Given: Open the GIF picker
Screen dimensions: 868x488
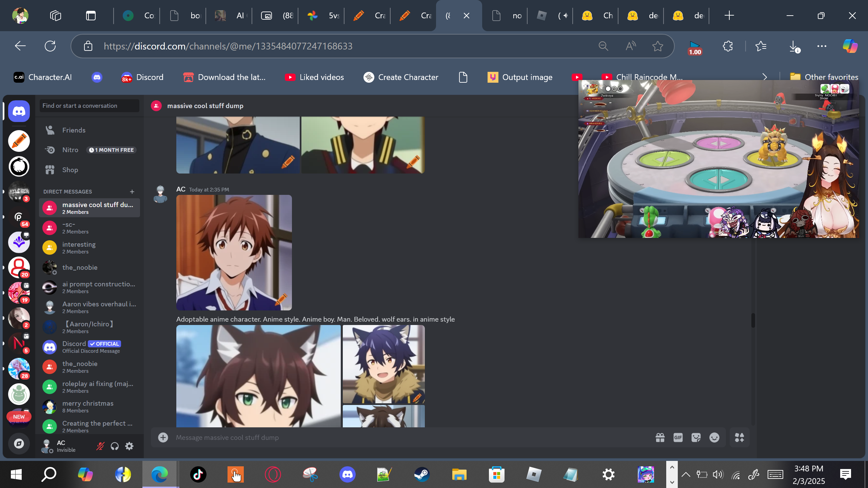Looking at the screenshot, I should (x=678, y=438).
